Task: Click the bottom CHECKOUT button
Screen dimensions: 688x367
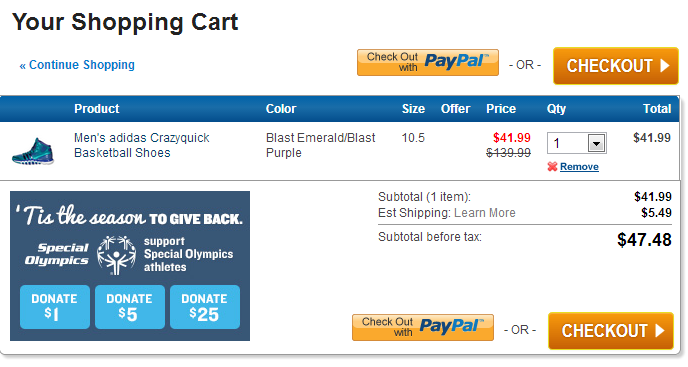Action: pos(611,331)
